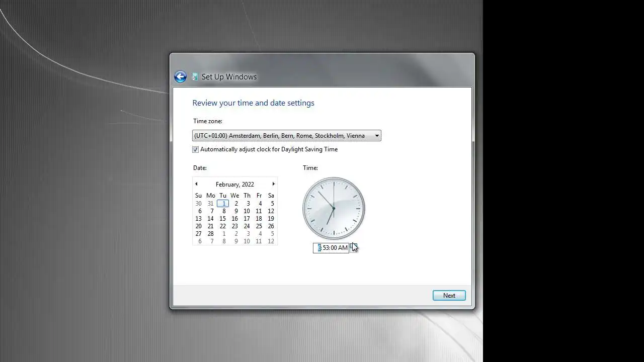Click day 24 in the calendar

247,226
